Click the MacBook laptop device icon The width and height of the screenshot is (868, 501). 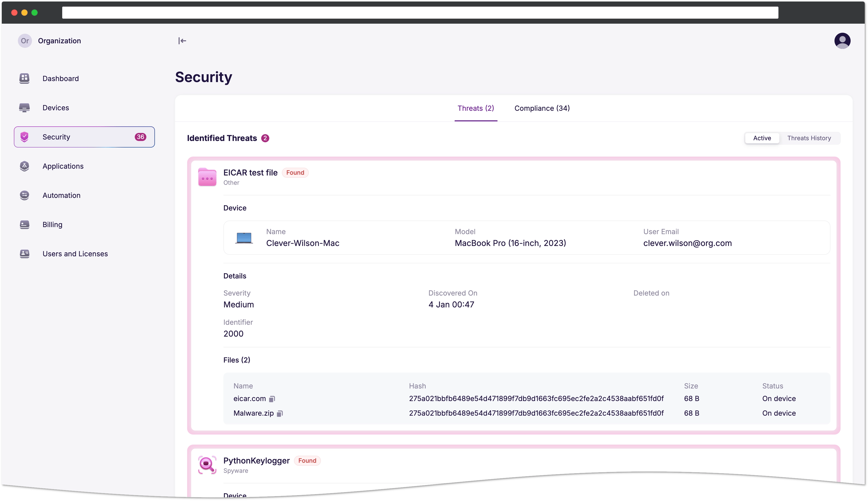click(x=244, y=238)
